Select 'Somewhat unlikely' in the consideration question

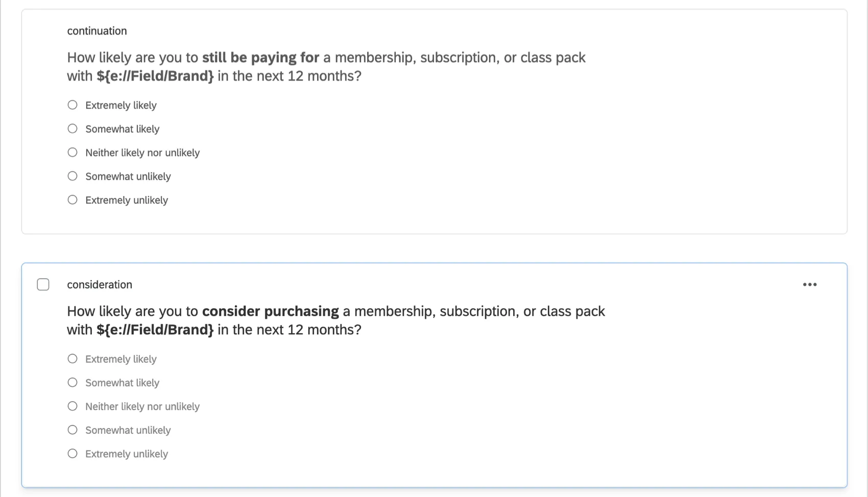click(72, 429)
